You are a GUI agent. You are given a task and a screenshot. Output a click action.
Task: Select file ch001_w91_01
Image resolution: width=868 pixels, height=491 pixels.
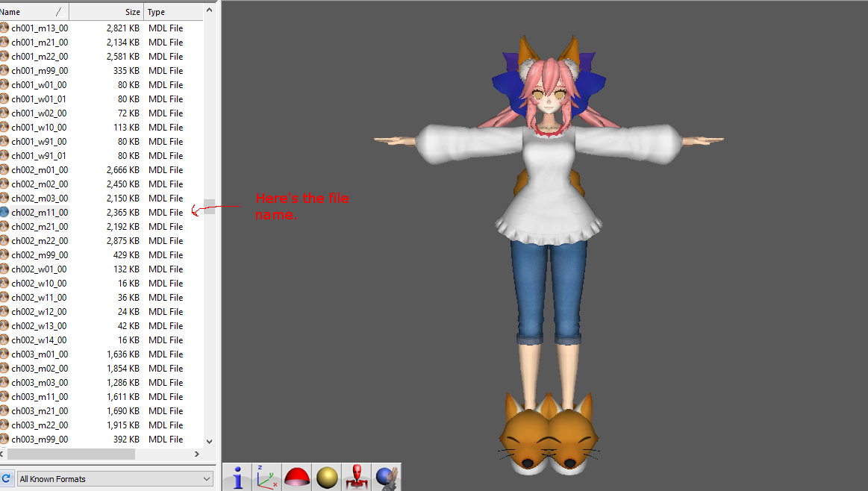click(39, 155)
